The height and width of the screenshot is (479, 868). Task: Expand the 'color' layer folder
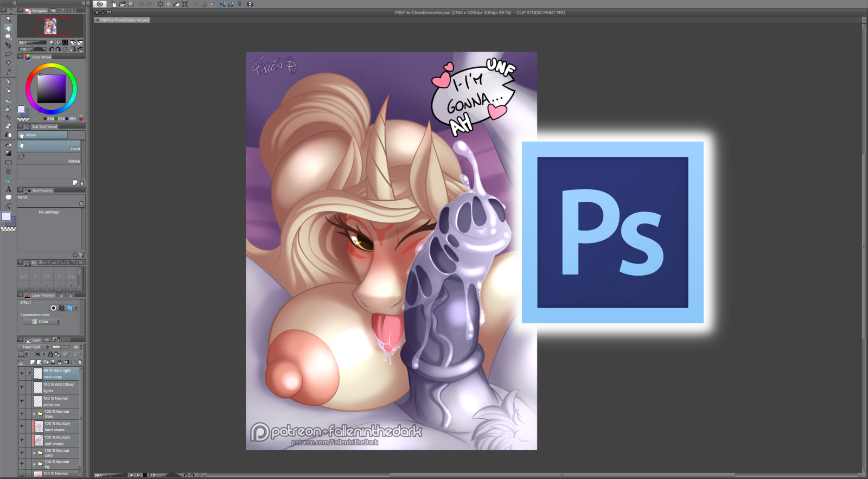(x=34, y=453)
